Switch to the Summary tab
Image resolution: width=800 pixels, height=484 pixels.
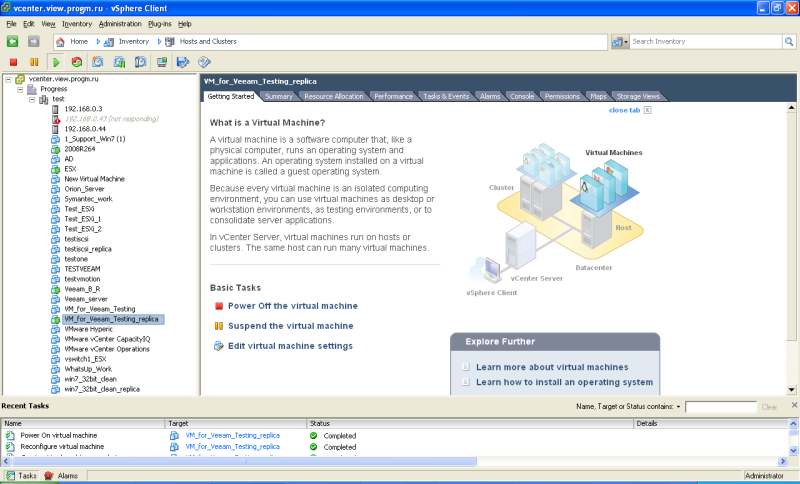click(x=279, y=96)
